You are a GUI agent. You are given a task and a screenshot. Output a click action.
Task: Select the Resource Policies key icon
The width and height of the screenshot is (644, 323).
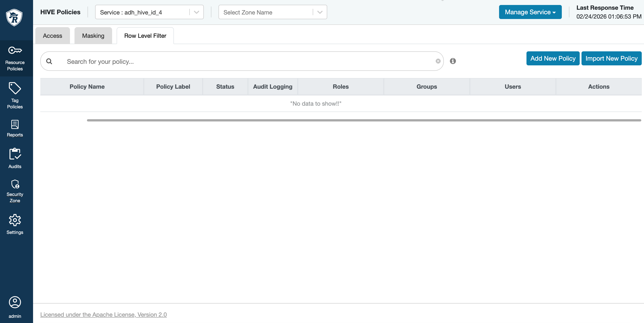pyautogui.click(x=15, y=50)
